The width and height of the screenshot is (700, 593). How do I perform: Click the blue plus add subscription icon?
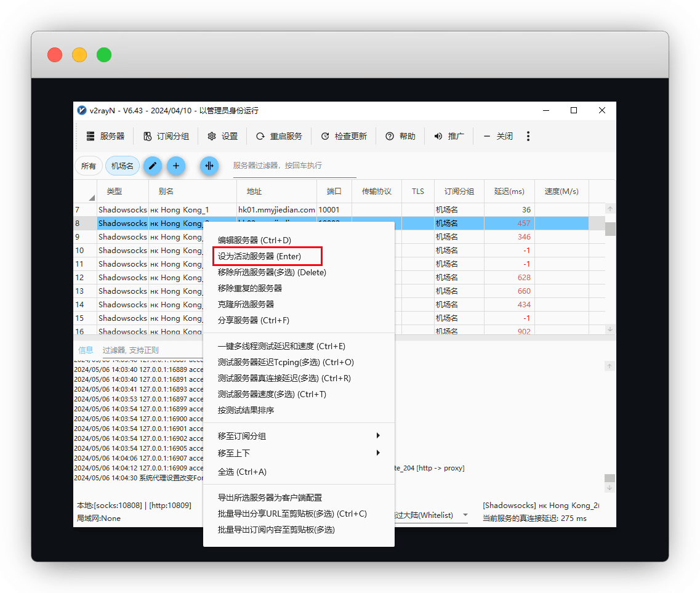[x=176, y=166]
